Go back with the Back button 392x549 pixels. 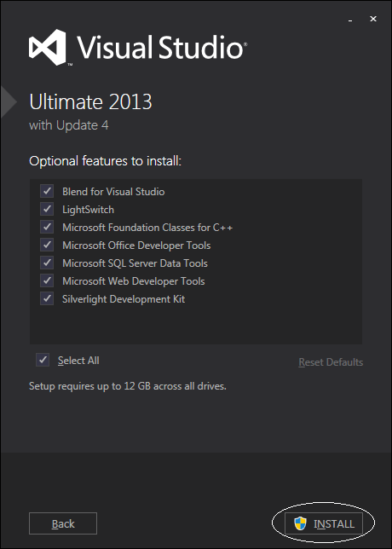click(63, 523)
